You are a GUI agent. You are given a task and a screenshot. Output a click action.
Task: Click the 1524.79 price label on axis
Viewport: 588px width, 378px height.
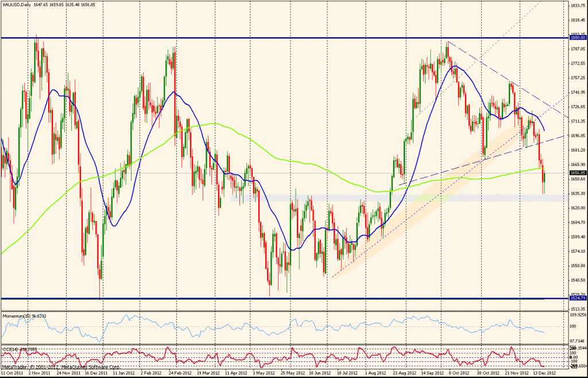(x=577, y=298)
